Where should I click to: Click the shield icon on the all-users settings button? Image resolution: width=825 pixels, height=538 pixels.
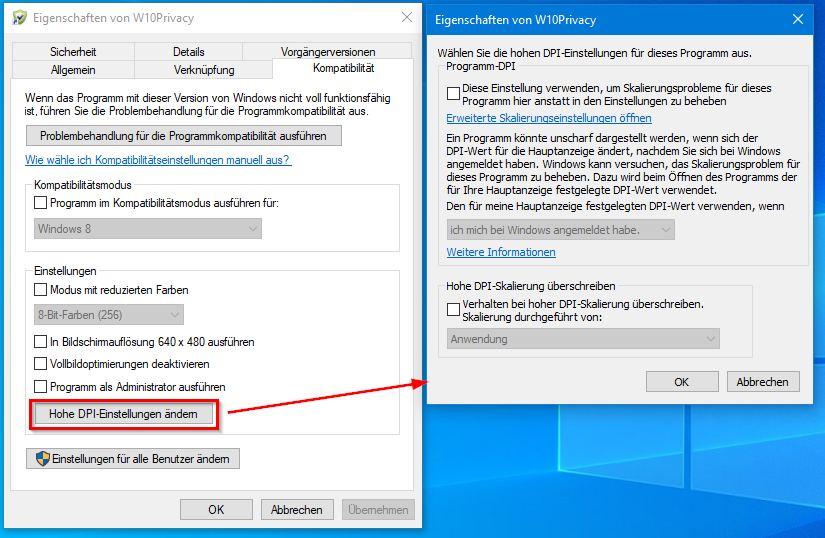coord(43,459)
